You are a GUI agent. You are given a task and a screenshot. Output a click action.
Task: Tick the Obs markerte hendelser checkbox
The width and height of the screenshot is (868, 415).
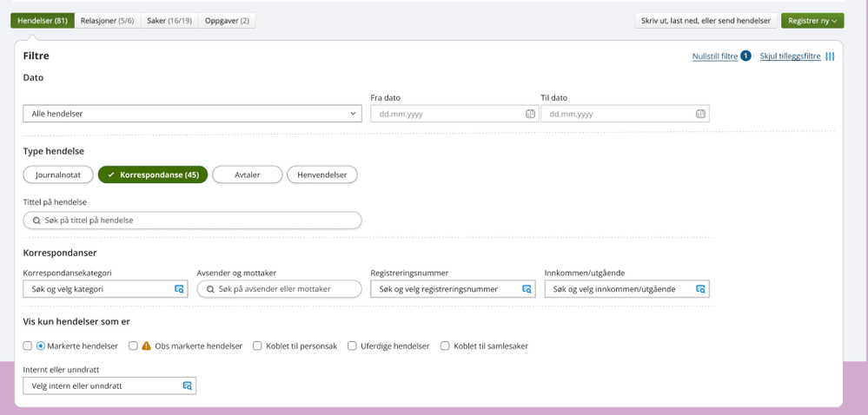(x=133, y=346)
